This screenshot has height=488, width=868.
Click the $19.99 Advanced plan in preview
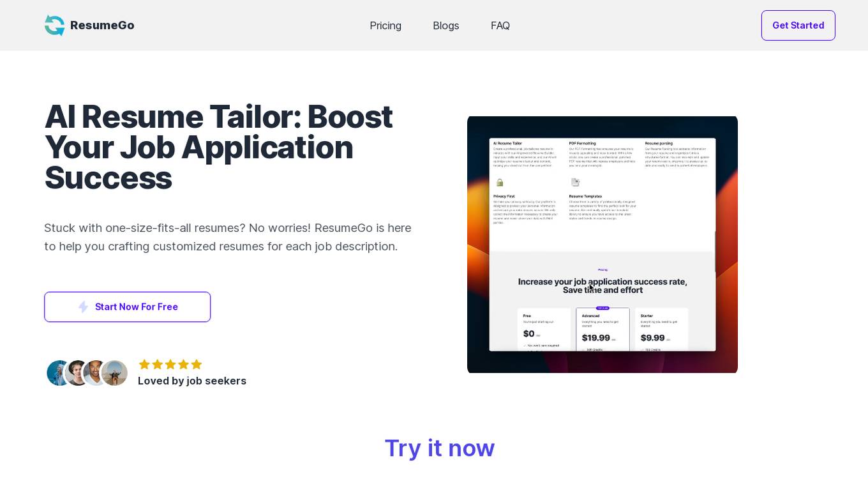[x=602, y=330]
